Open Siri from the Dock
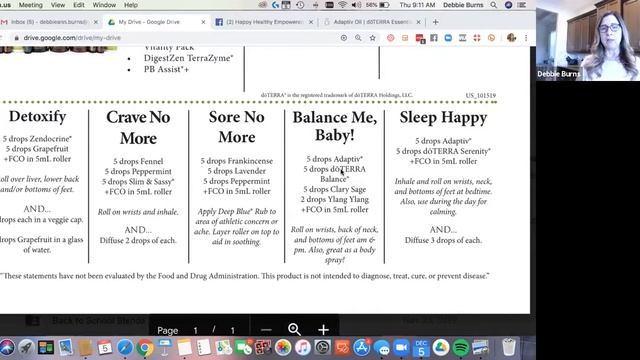 click(x=7, y=348)
